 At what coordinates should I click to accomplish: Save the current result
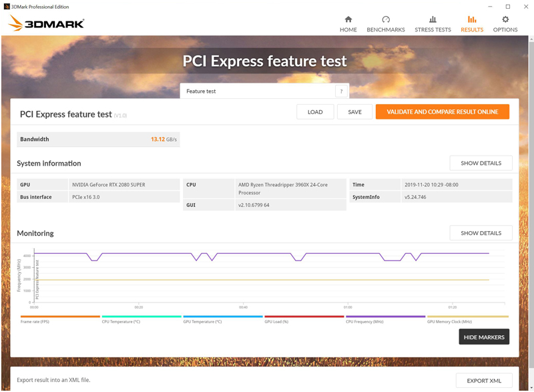[x=354, y=112]
